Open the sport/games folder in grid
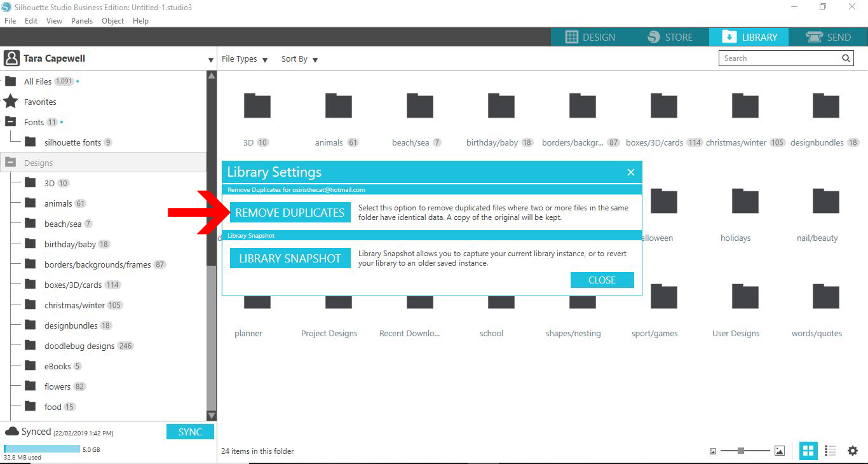 tap(664, 296)
